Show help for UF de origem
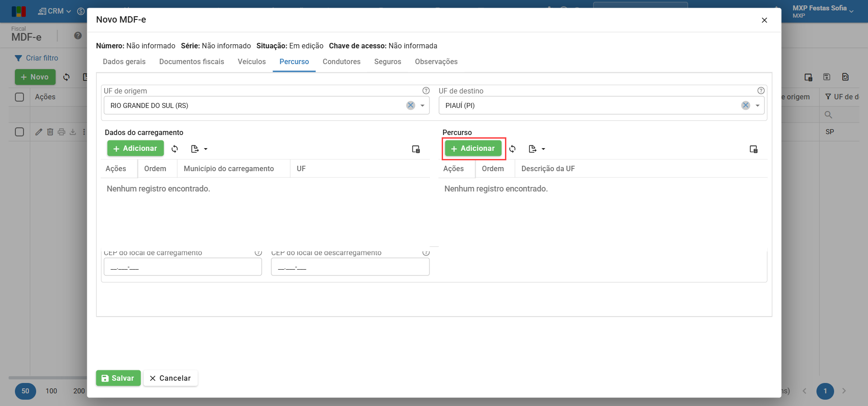Image resolution: width=868 pixels, height=406 pixels. tap(426, 91)
